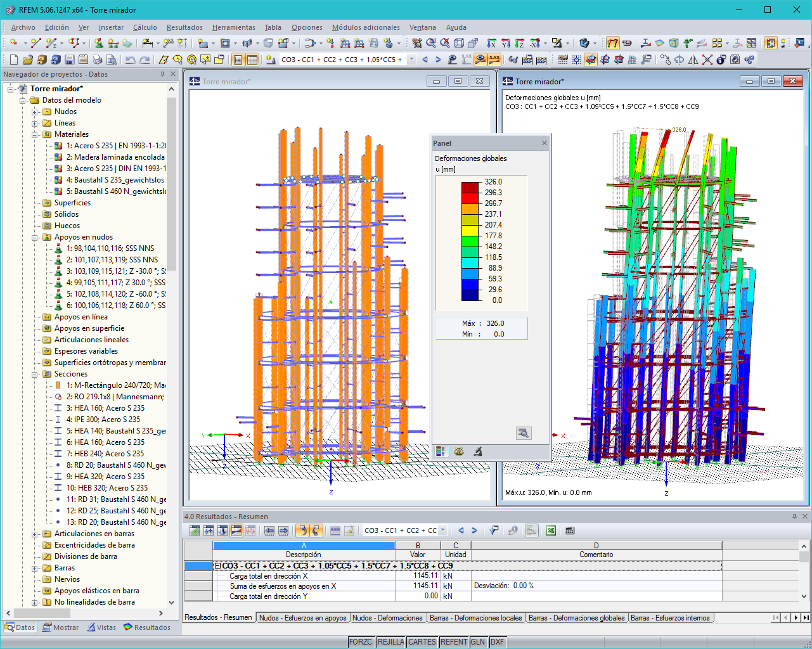Open the calculator tool in results toolbar

pos(571,530)
